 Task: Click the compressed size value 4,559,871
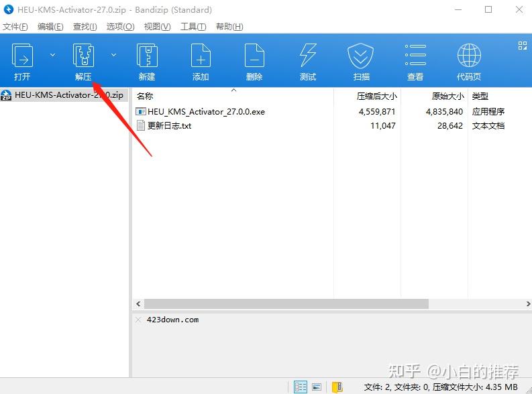tap(377, 111)
